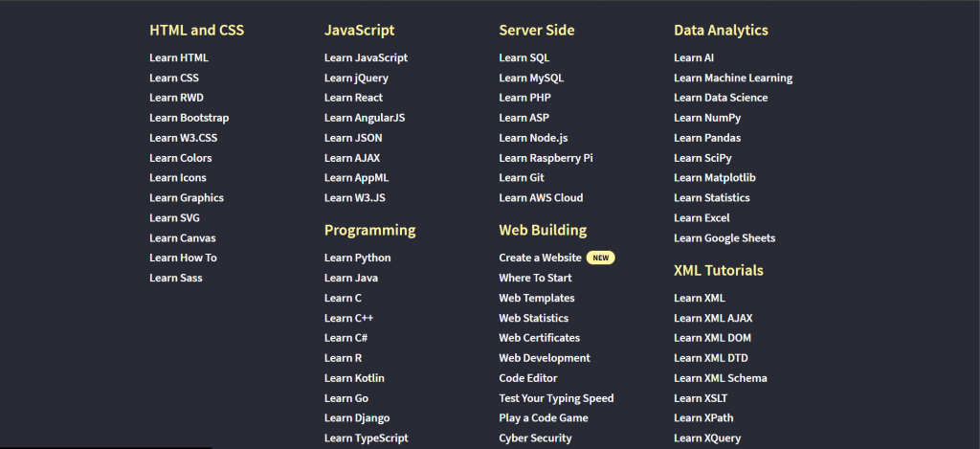Go to Learn Bootstrap
Viewport: 980px width, 449px height.
point(189,118)
